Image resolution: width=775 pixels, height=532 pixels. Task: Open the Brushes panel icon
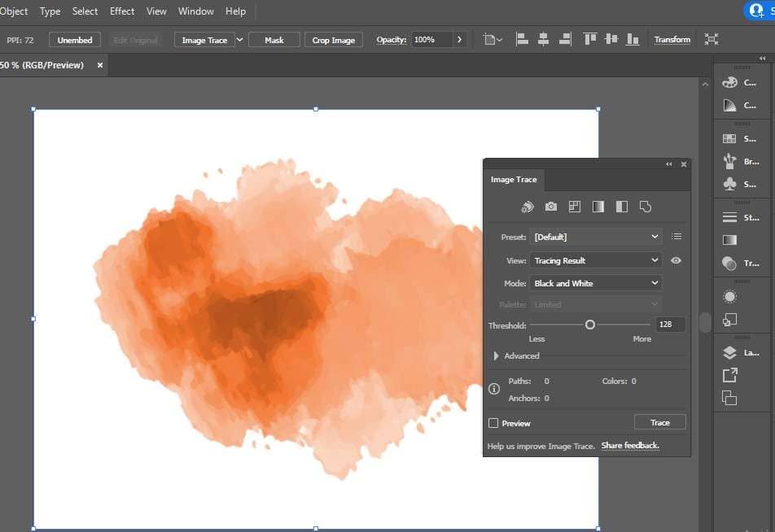point(729,162)
